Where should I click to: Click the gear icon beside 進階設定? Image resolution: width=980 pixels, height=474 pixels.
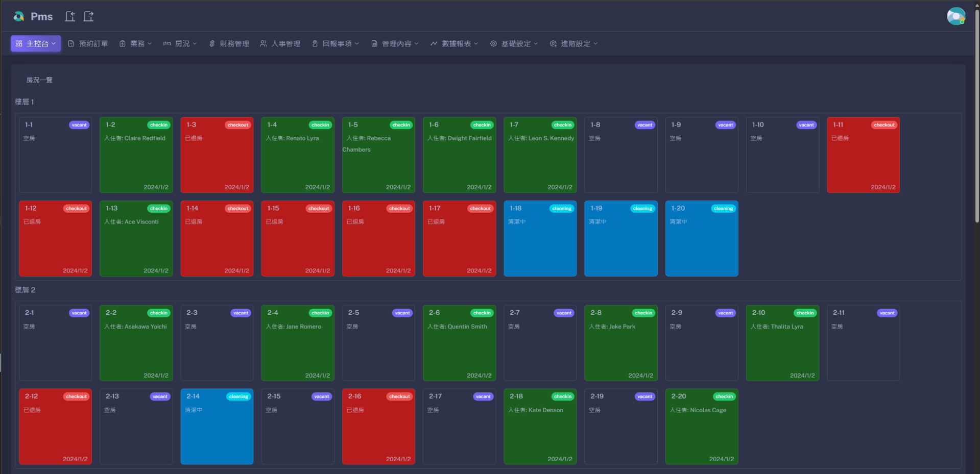pos(553,44)
